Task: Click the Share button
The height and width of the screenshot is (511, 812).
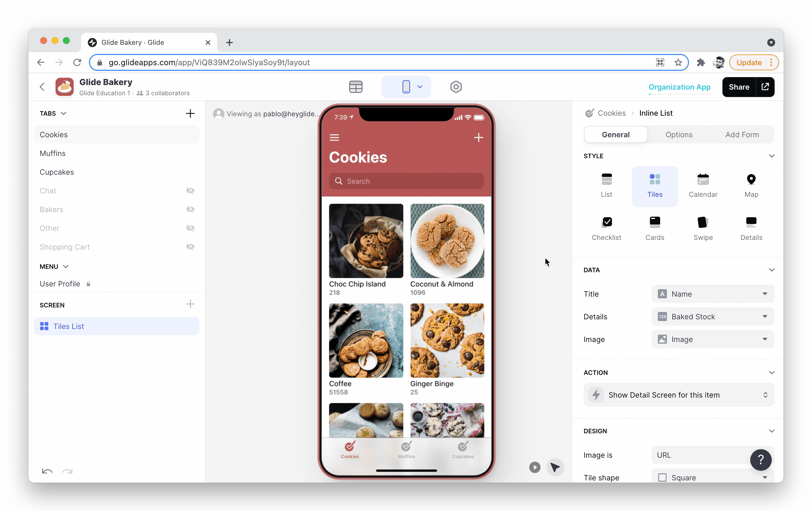Action: tap(739, 87)
